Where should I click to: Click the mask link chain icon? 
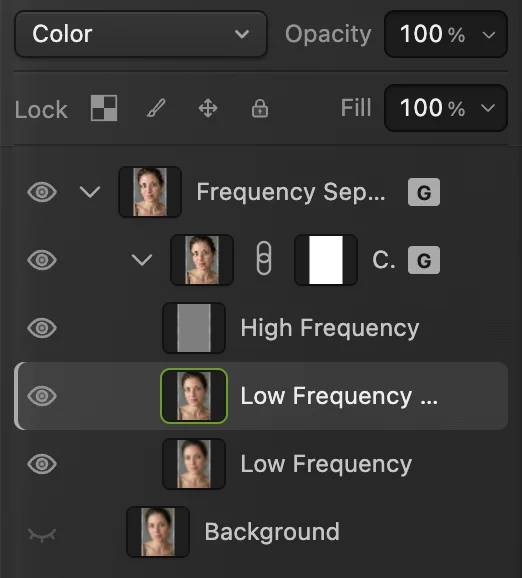click(x=264, y=259)
